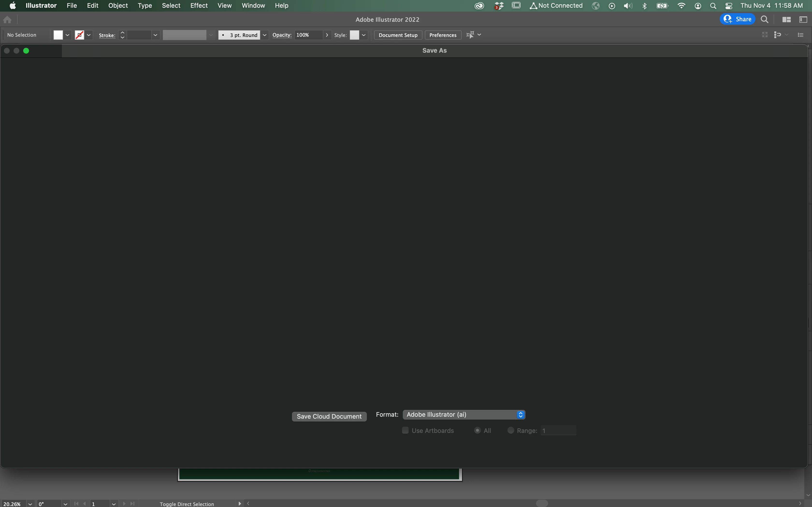This screenshot has height=507, width=812.
Task: Click the white fill color swatch
Action: [x=58, y=35]
